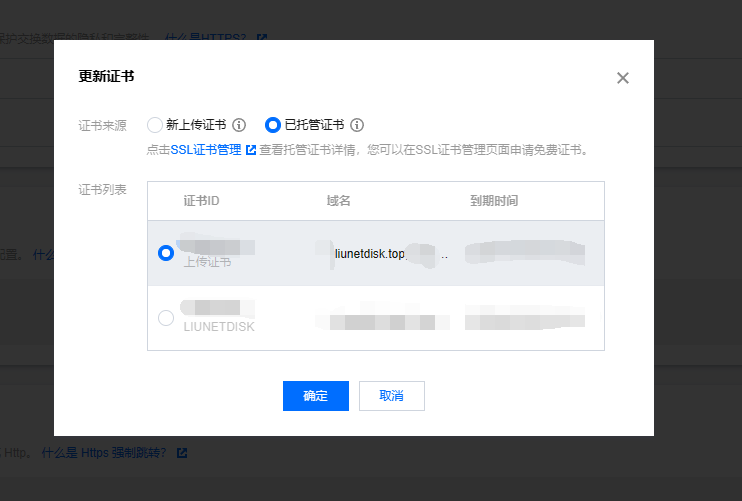Choose the LIUNETDISK certificate radio button

point(166,318)
